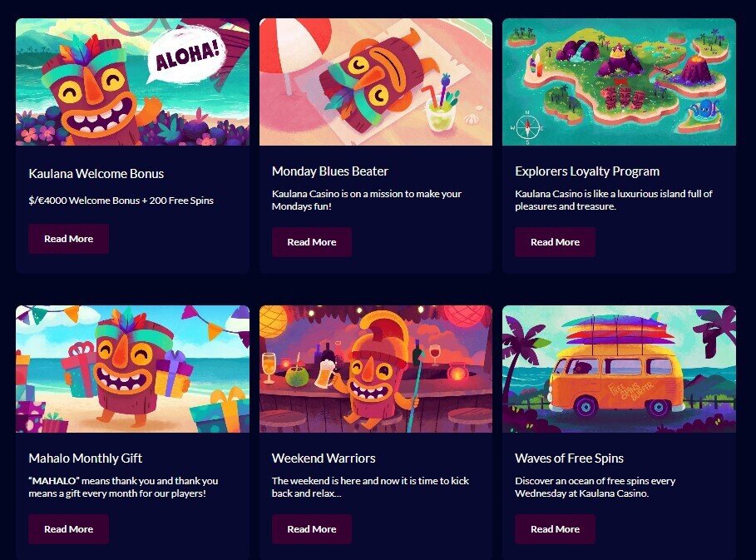756x560 pixels.
Task: Click the Kaulana Welcome Bonus heading
Action: [96, 174]
